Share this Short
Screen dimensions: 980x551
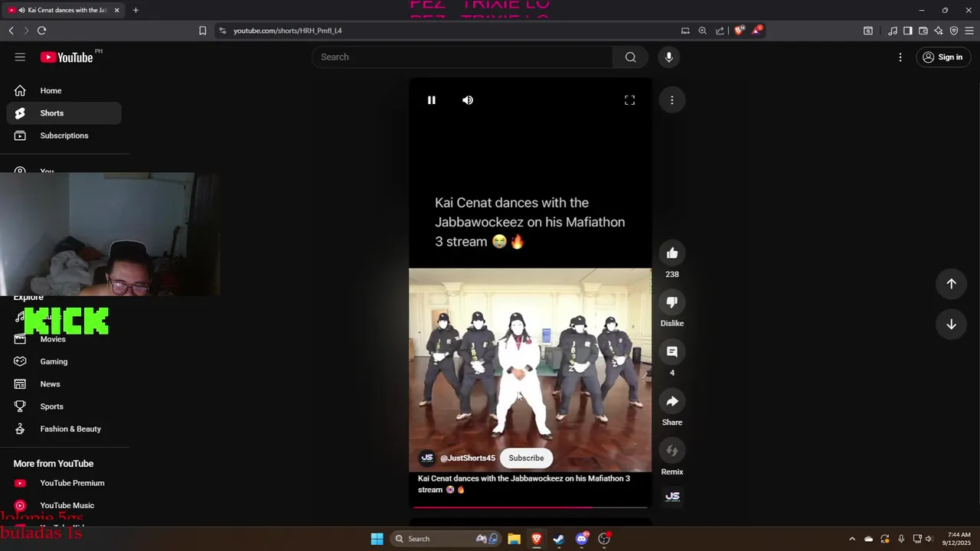[x=672, y=402]
